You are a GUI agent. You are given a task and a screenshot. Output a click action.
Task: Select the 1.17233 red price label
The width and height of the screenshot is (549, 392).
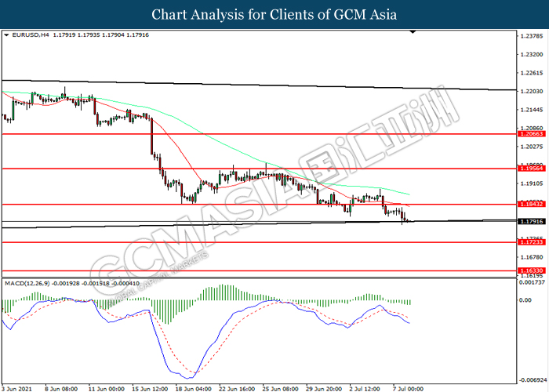[532, 242]
